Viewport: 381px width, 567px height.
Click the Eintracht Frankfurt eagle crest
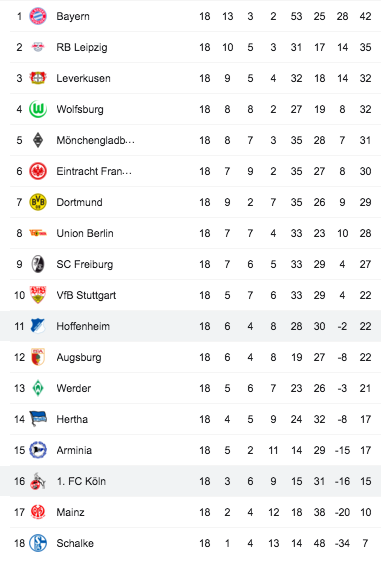pyautogui.click(x=38, y=171)
